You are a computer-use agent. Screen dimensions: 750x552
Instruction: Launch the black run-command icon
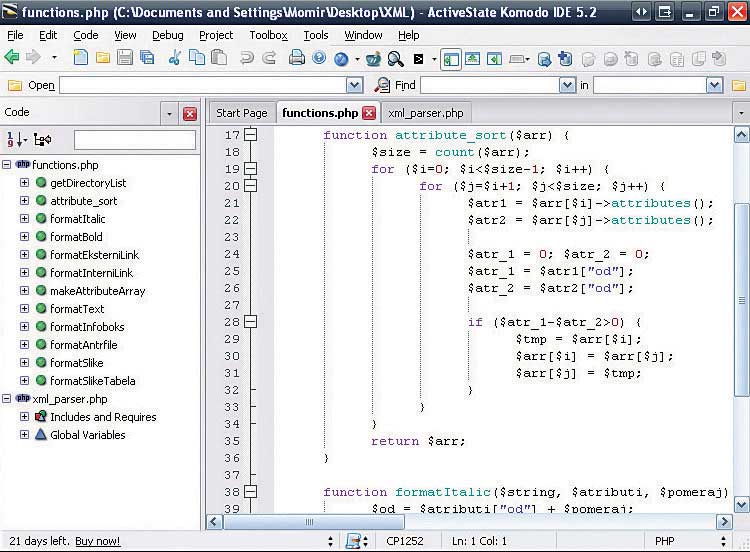point(419,59)
